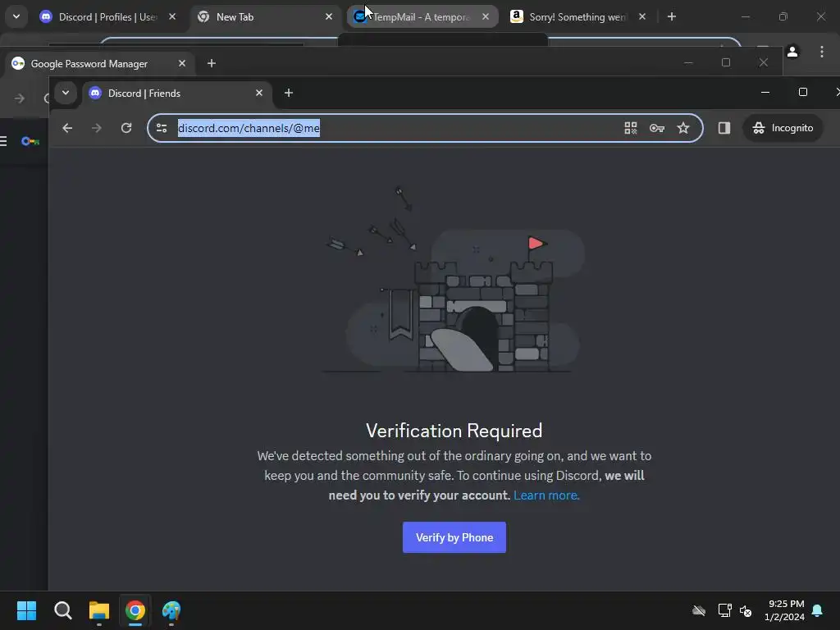840x630 pixels.
Task: Add new tab in Password Manager window
Action: point(212,63)
